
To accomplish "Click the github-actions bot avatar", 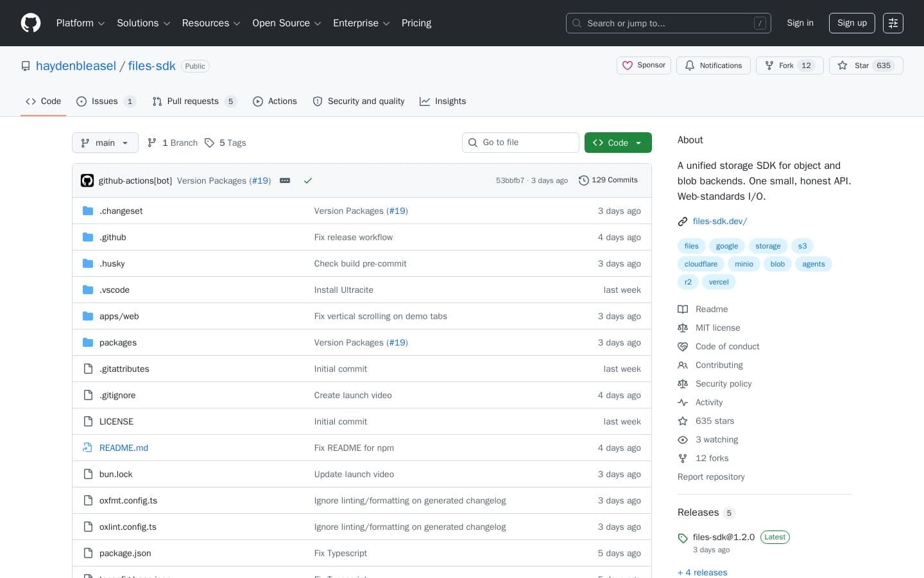I will click(x=87, y=180).
